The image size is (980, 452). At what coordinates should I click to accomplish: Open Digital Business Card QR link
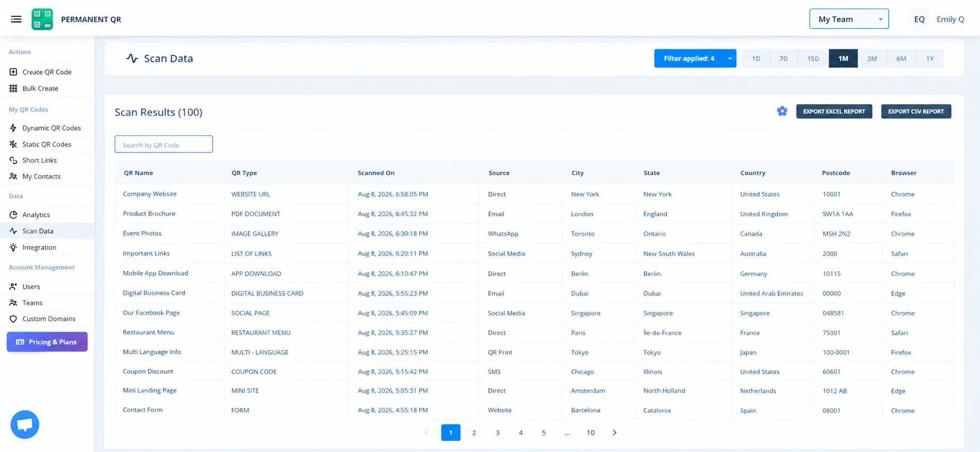pyautogui.click(x=154, y=293)
